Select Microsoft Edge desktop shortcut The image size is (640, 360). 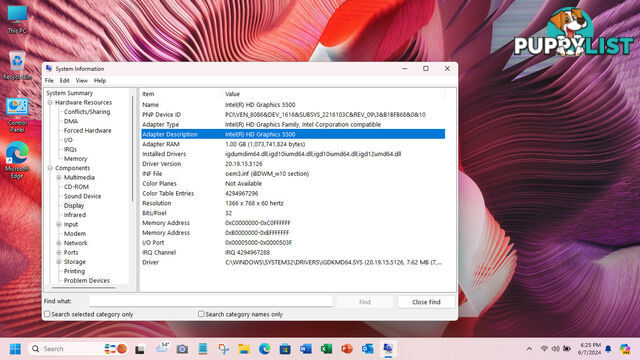click(17, 160)
